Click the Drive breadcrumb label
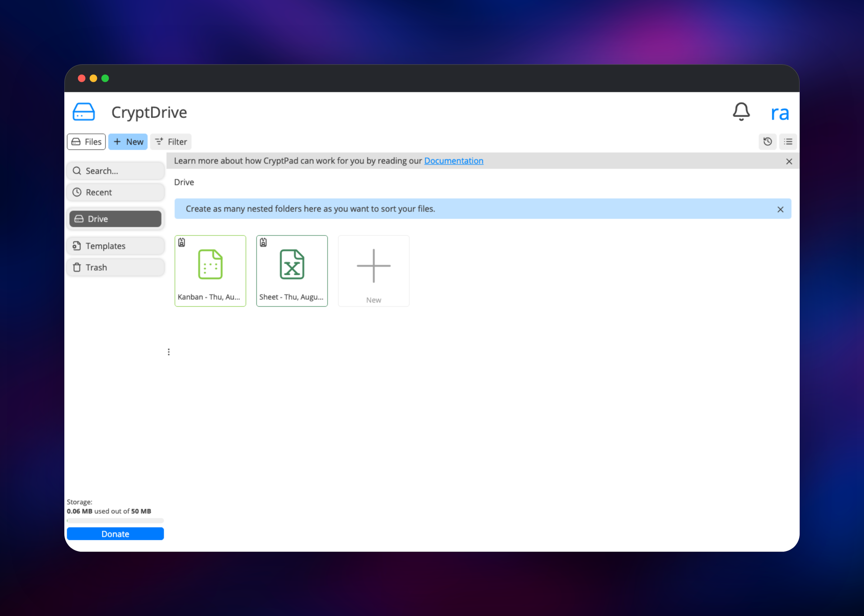Viewport: 864px width, 616px height. [184, 183]
